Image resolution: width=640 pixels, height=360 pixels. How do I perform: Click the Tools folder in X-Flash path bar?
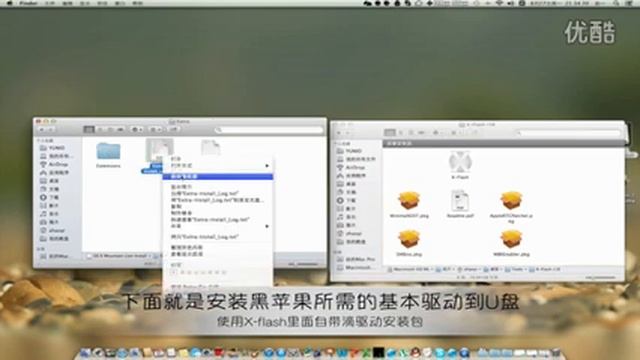(x=514, y=269)
